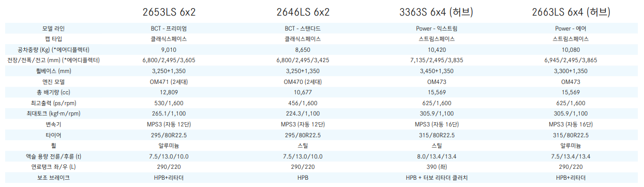Click 305.9/1,100 under the 2663LS 6x4 column

[571, 114]
